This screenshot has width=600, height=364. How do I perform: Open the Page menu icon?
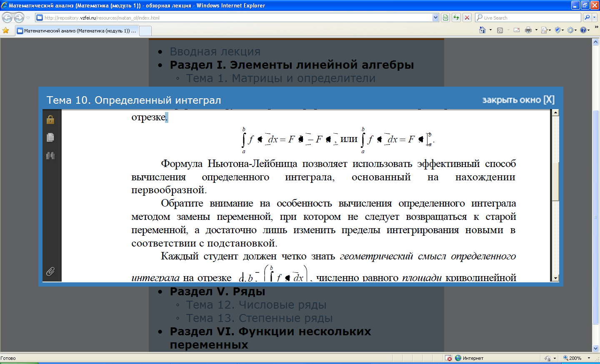[545, 30]
